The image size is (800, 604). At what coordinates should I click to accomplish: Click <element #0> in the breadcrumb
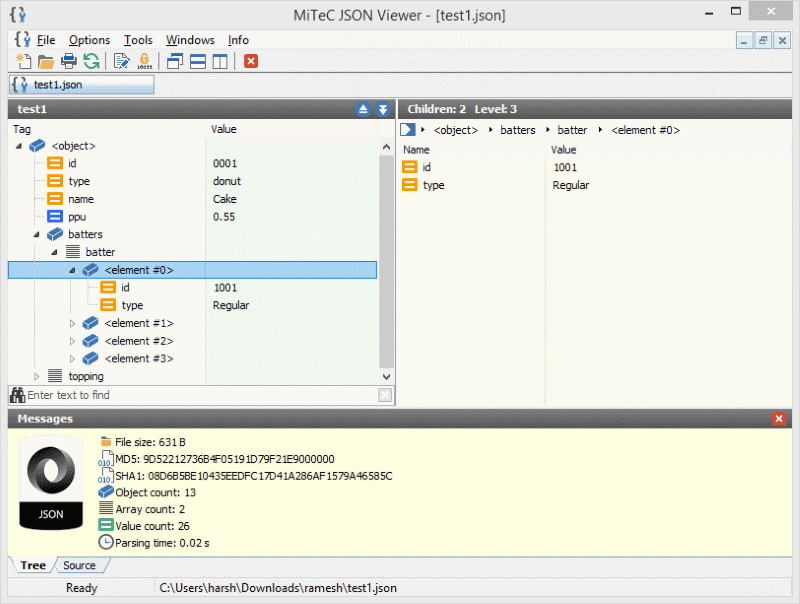click(645, 130)
